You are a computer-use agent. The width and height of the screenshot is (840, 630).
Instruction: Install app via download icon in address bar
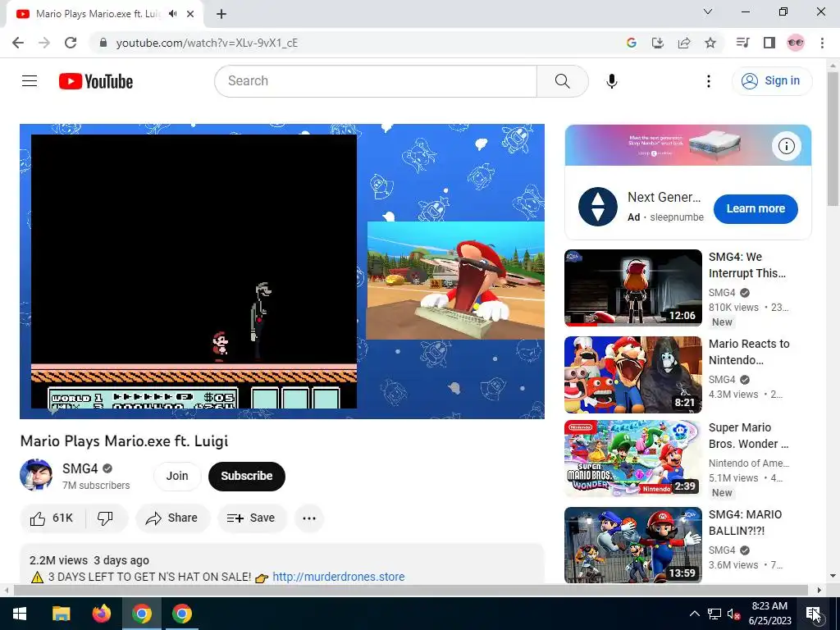[658, 43]
